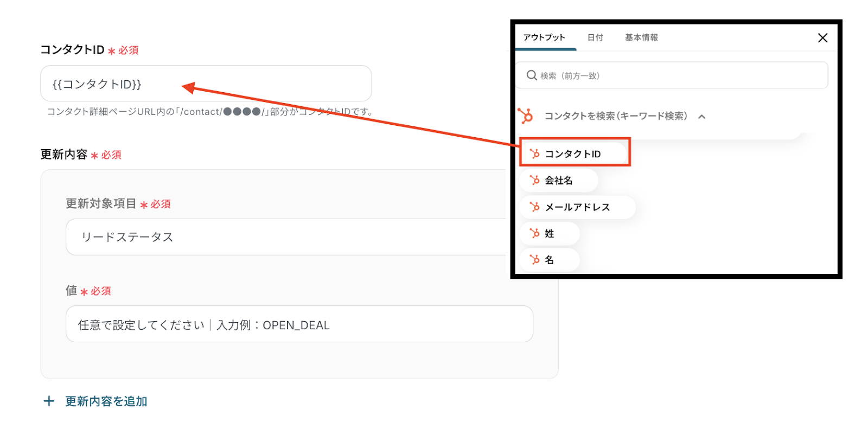Click the HubSpot icon on 姓 chip

pos(535,233)
